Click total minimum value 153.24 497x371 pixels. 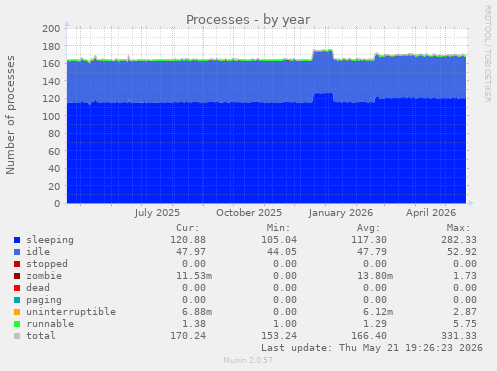tap(279, 336)
